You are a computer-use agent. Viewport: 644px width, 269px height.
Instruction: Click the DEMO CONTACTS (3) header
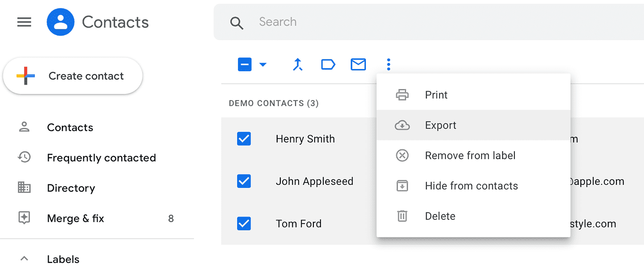(274, 103)
